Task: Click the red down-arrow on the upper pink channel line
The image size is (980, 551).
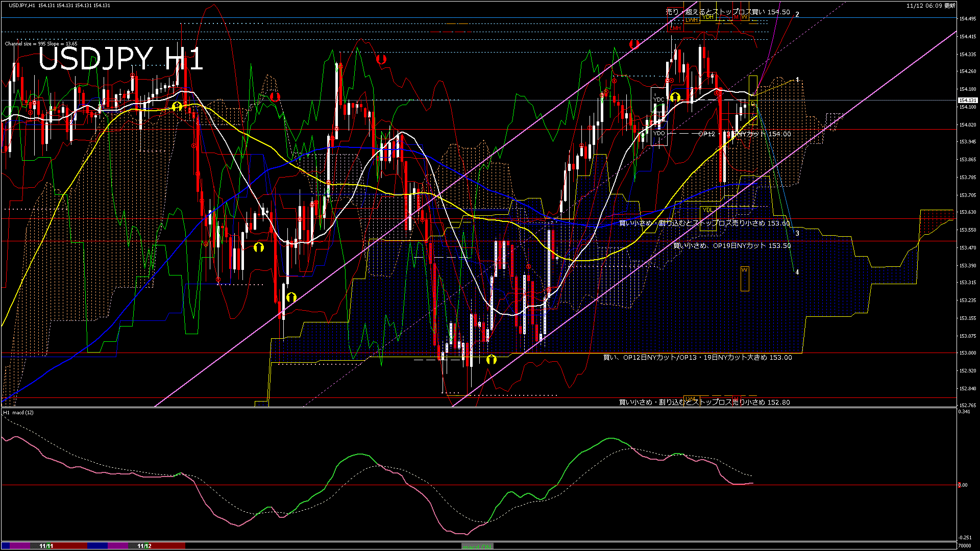Action: pyautogui.click(x=634, y=44)
